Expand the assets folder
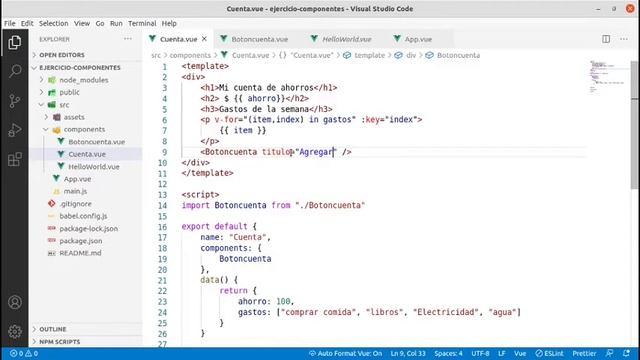This screenshot has height=360, width=640. click(74, 117)
